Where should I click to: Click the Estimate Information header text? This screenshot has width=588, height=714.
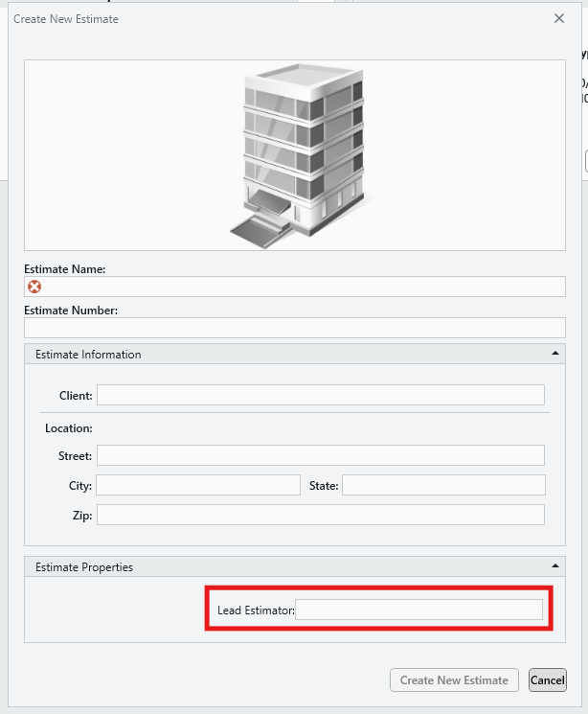(88, 355)
